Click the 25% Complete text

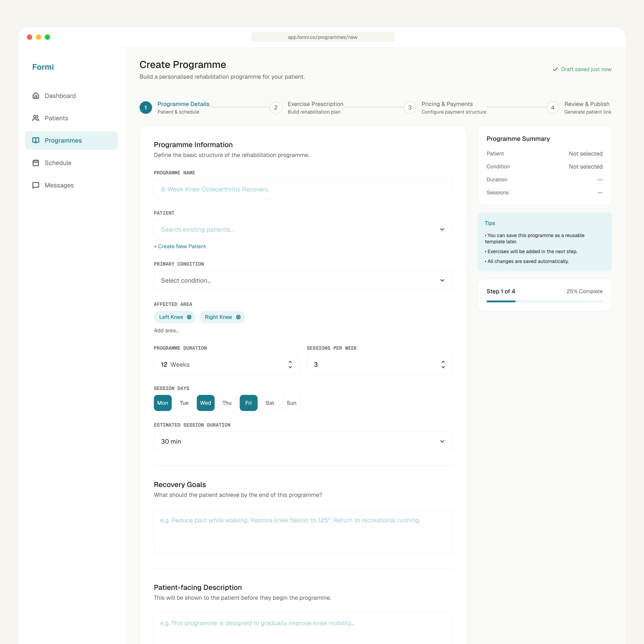pos(584,291)
